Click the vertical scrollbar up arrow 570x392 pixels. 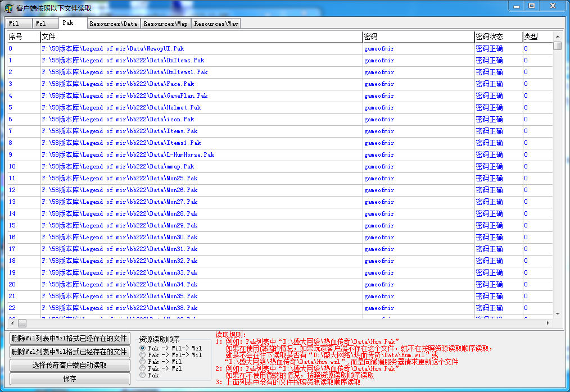point(558,37)
